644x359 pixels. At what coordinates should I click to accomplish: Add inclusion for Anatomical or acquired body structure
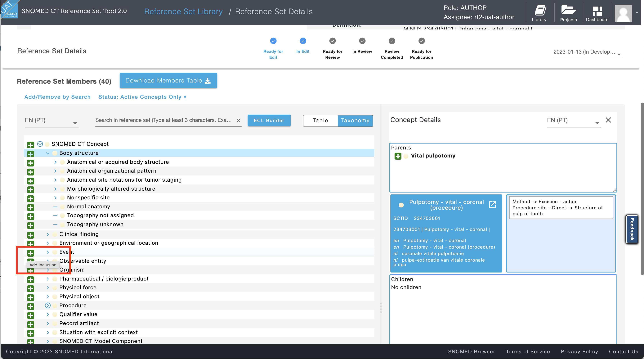30,163
